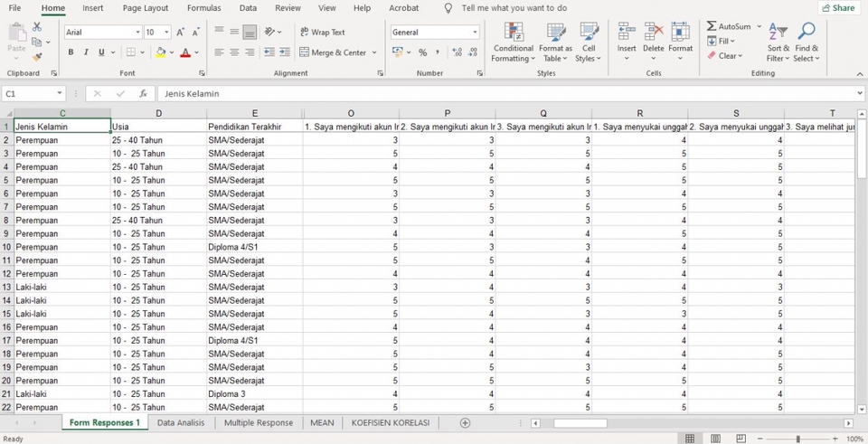868x444 pixels.
Task: Click the zoom slider handle
Action: pos(797,439)
